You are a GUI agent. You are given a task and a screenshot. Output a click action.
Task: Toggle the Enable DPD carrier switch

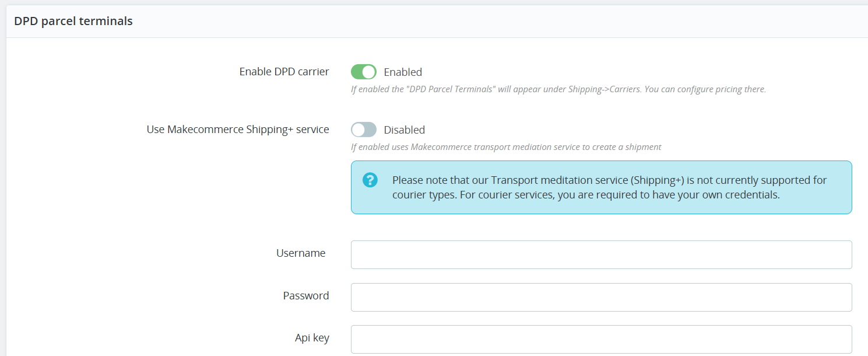click(364, 72)
